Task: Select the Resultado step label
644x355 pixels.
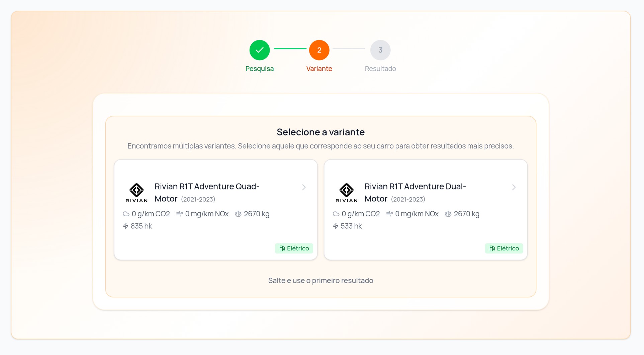Action: (380, 69)
